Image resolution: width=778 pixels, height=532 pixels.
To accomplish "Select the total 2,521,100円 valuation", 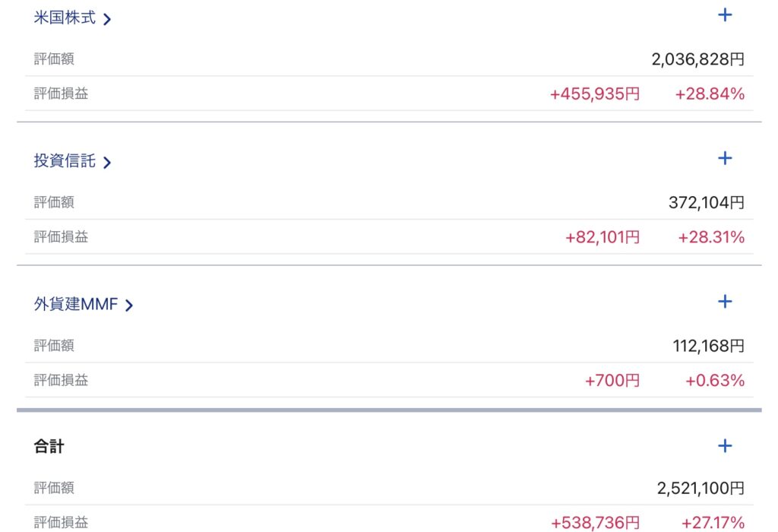I will (x=701, y=489).
